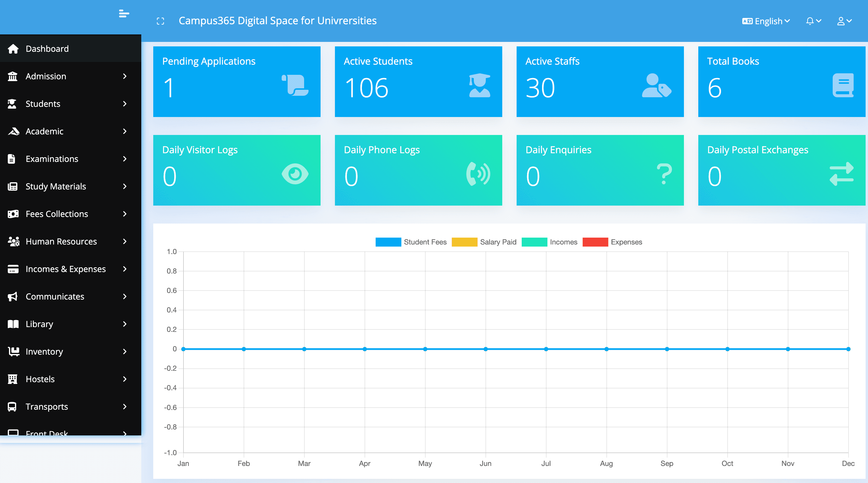Click the Campus365 Digital Space title
The image size is (868, 483).
tap(277, 21)
